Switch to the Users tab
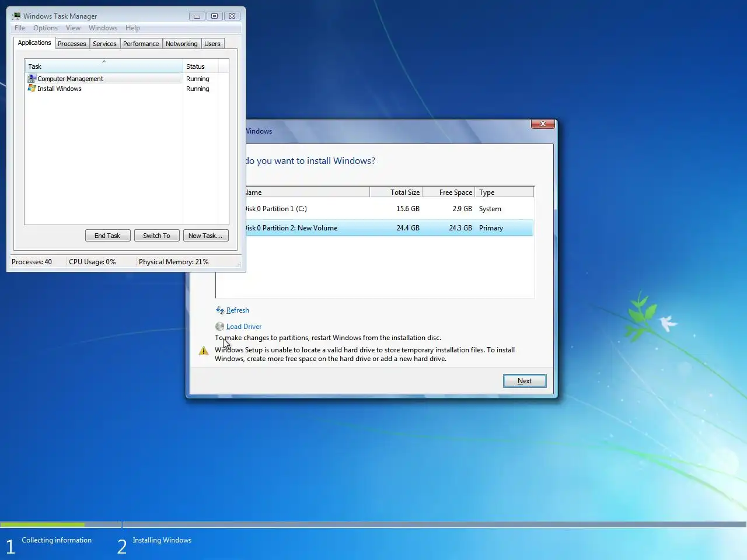Image resolution: width=747 pixels, height=560 pixels. click(x=212, y=44)
